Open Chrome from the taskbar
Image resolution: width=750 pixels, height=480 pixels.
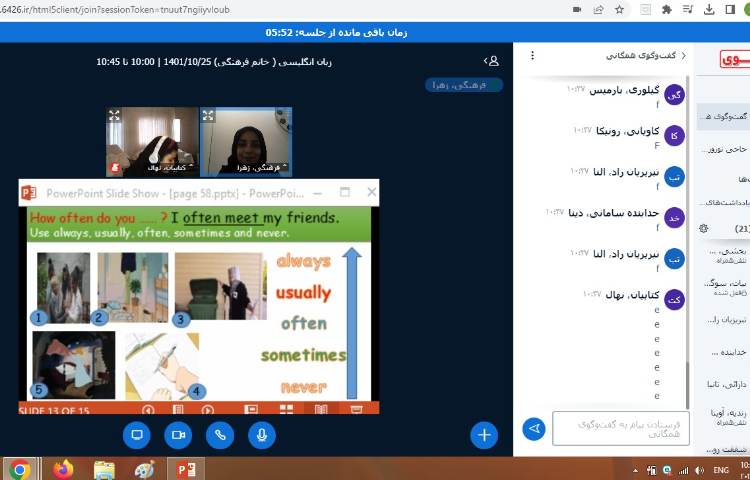tap(20, 469)
